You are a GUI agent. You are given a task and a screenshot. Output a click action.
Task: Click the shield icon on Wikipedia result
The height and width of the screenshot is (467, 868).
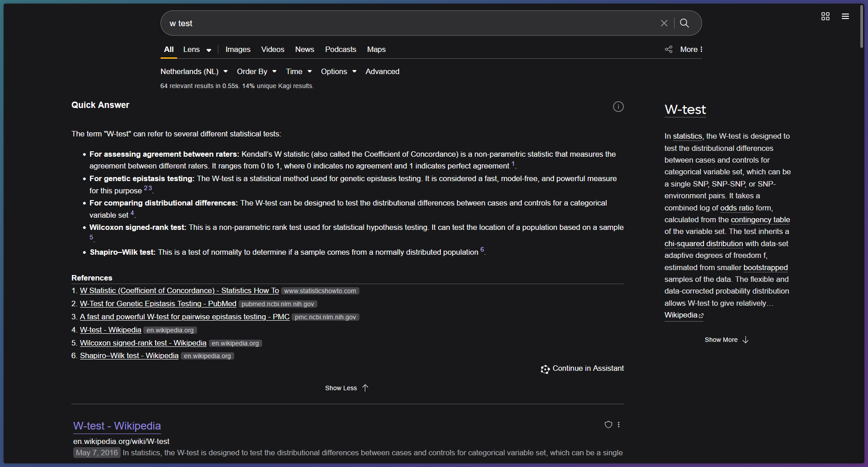pyautogui.click(x=608, y=425)
